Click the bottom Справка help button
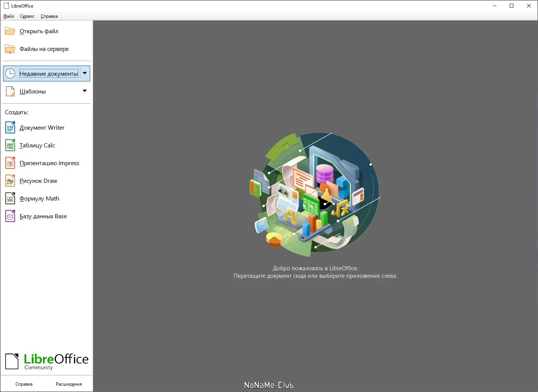Viewport: 538px width, 392px height. 24,384
